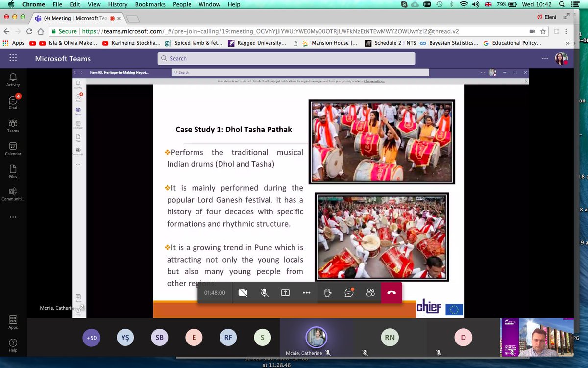Click the camera permission icon in address bar

(x=532, y=31)
